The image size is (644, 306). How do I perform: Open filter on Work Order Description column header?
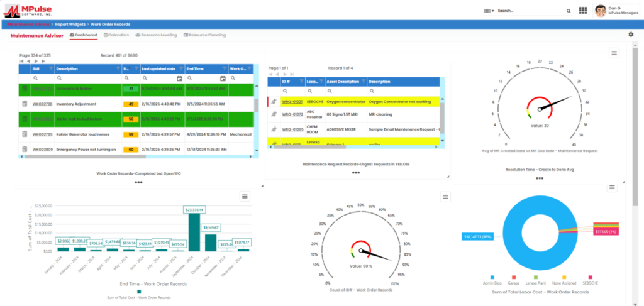pyautogui.click(x=118, y=69)
